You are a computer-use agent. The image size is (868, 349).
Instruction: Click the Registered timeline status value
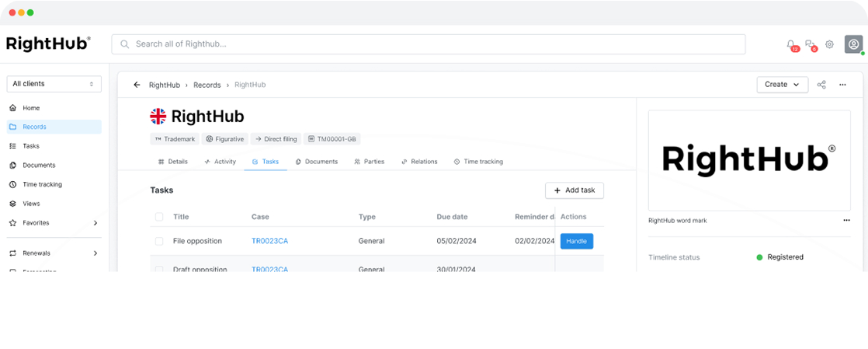coord(780,257)
